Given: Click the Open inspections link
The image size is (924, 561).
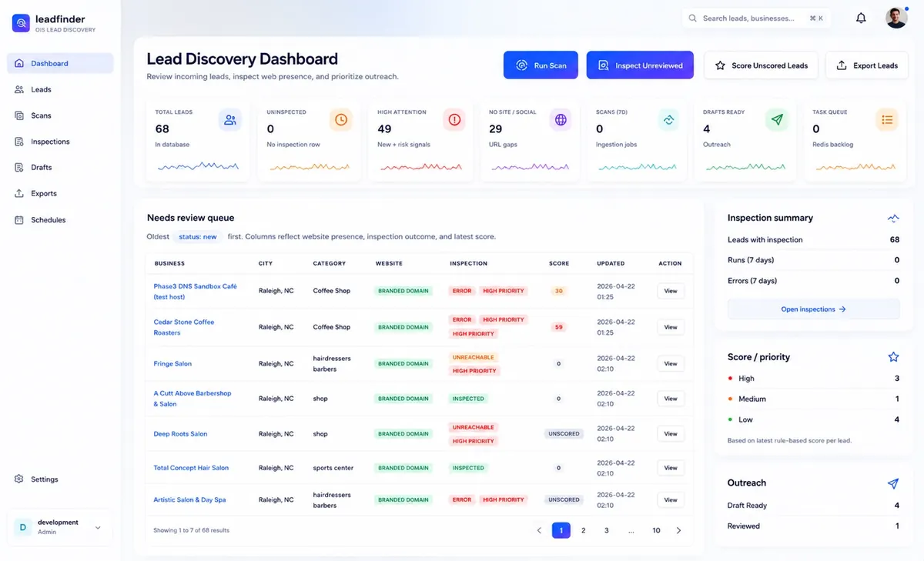Looking at the screenshot, I should [813, 309].
